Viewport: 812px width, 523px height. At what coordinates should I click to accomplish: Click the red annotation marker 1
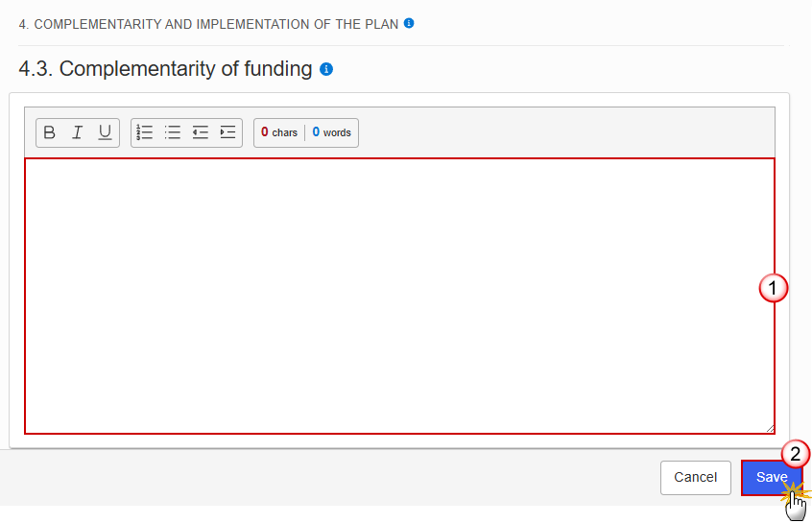[x=774, y=289]
